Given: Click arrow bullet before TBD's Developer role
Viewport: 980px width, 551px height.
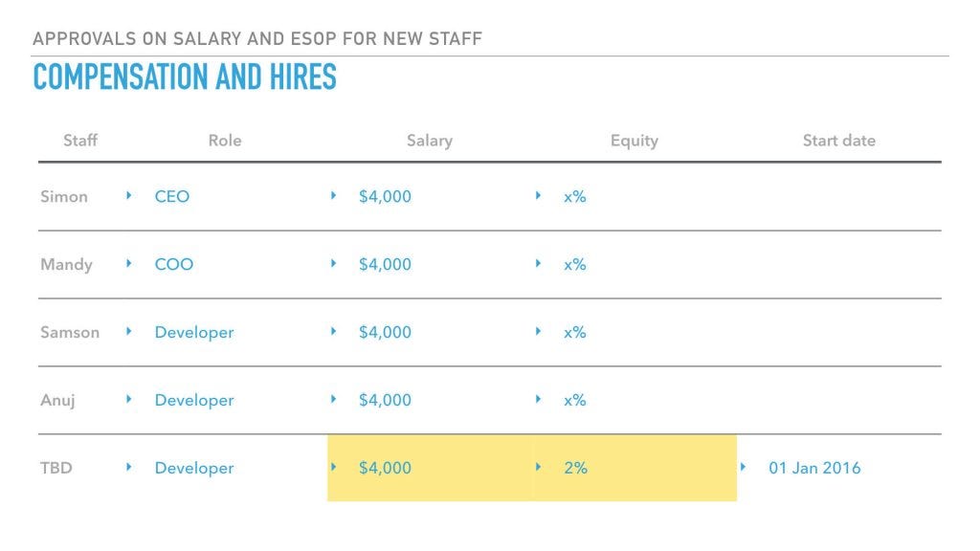Looking at the screenshot, I should pos(129,467).
